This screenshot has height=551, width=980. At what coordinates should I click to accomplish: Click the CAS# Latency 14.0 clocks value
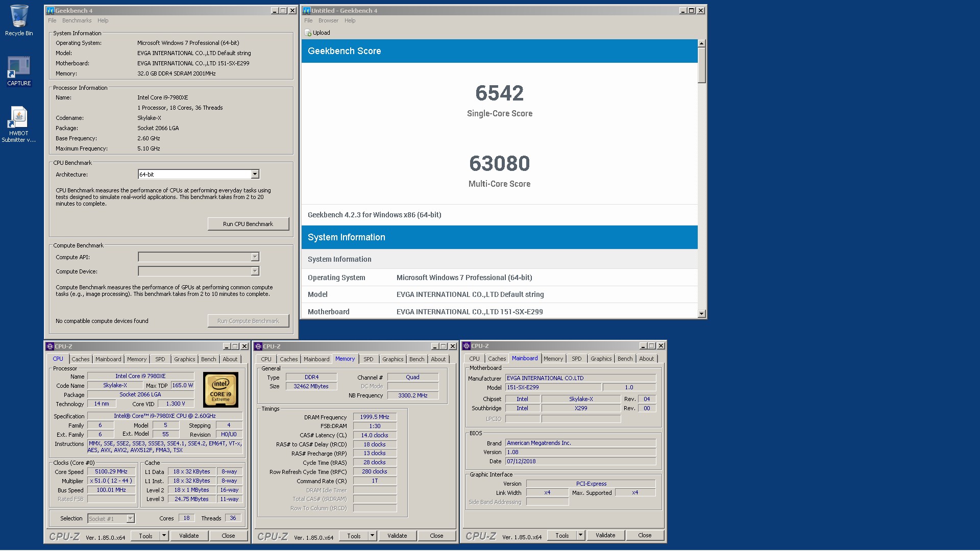[x=375, y=435]
